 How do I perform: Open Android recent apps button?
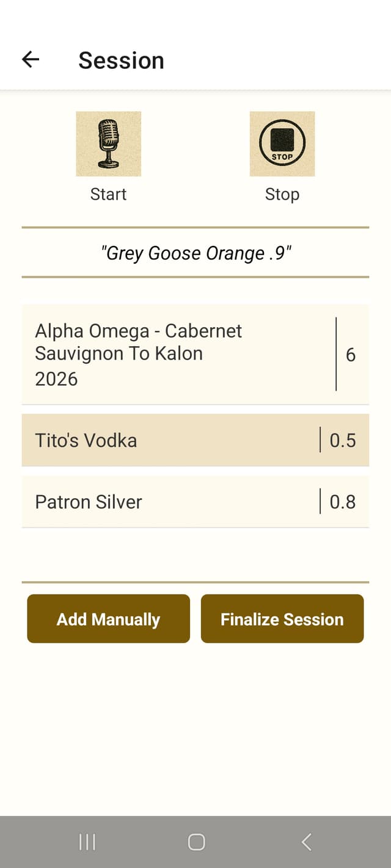[x=87, y=842]
